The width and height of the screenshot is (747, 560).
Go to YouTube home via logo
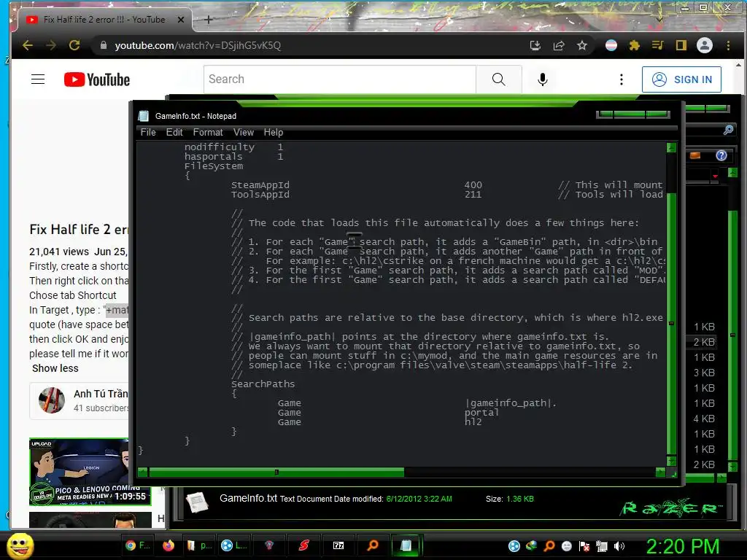pos(97,79)
